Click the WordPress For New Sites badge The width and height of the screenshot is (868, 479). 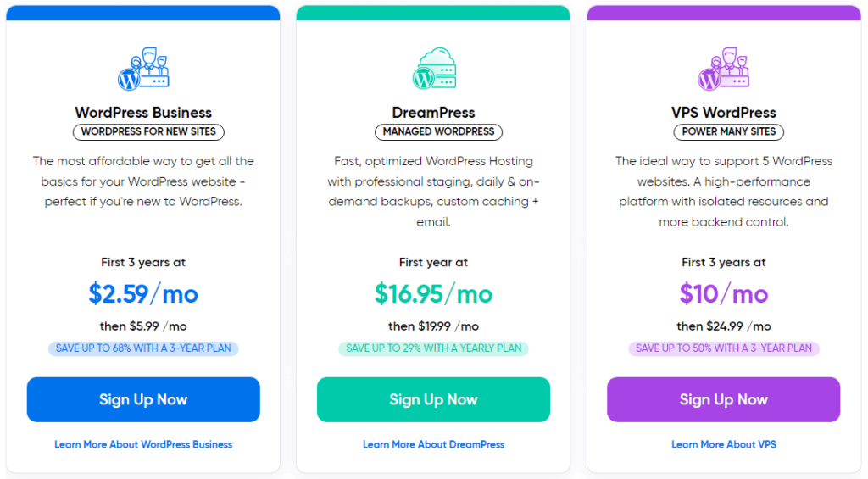(x=148, y=132)
